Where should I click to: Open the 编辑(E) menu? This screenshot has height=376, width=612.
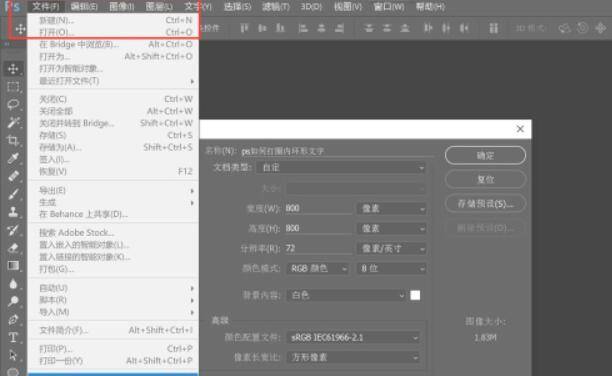pos(84,7)
